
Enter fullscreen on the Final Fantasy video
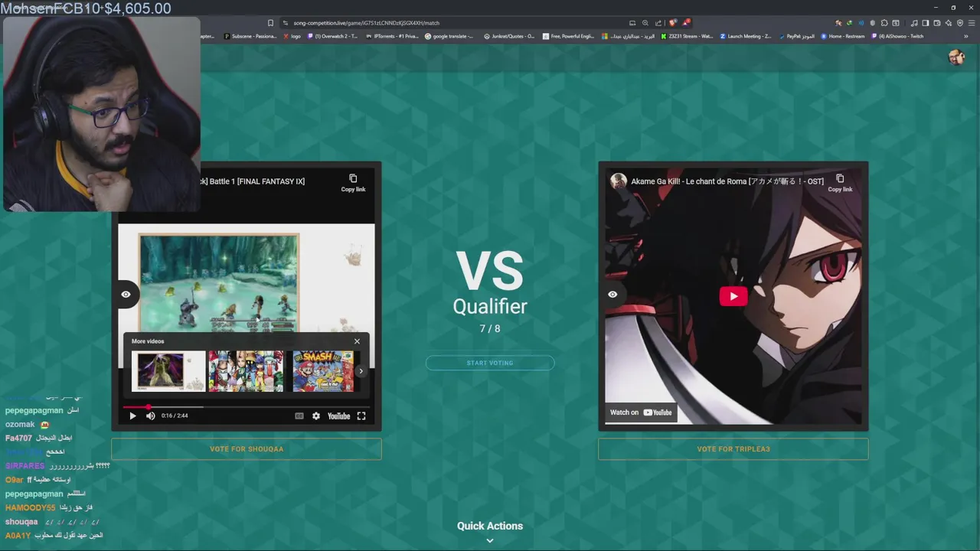click(361, 416)
